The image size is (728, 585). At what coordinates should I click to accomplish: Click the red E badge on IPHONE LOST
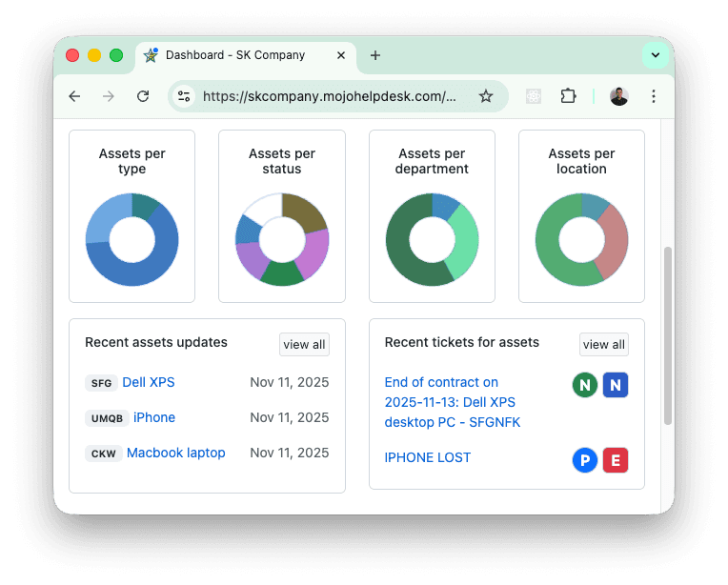point(616,460)
